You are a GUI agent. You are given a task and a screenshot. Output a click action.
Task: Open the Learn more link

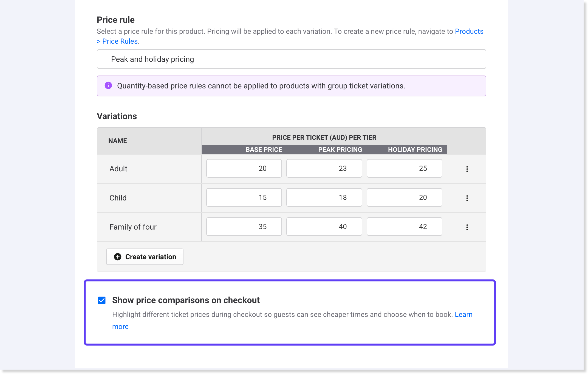(463, 315)
